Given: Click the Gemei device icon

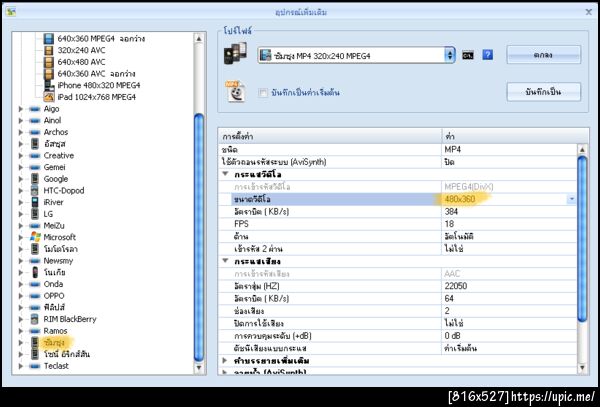Looking at the screenshot, I should (35, 167).
